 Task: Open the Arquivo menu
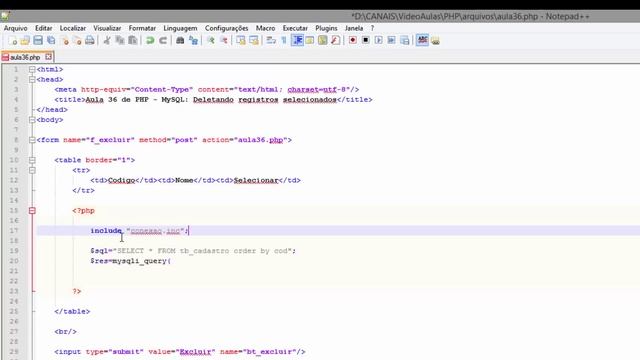[16, 28]
